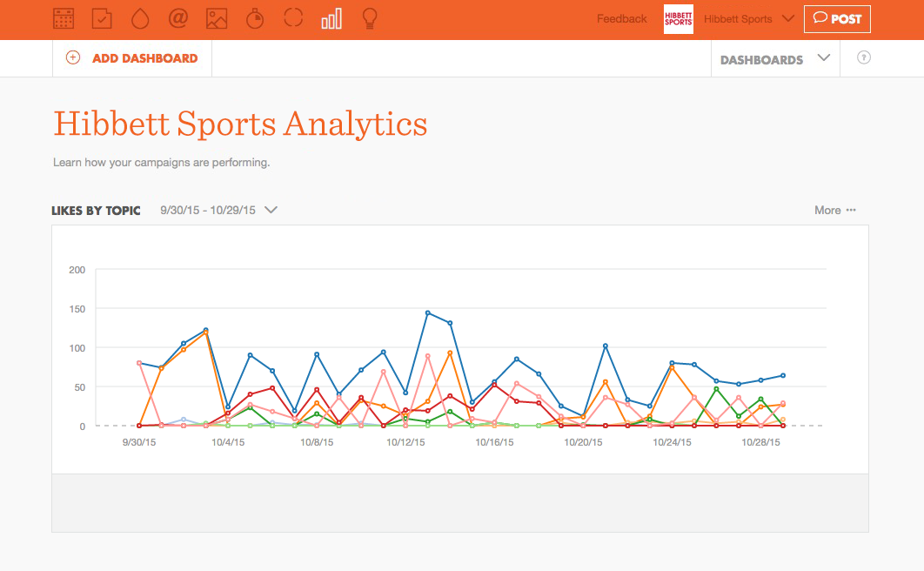The width and height of the screenshot is (924, 571).
Task: Click the 200 y-axis value label
Action: tap(77, 270)
